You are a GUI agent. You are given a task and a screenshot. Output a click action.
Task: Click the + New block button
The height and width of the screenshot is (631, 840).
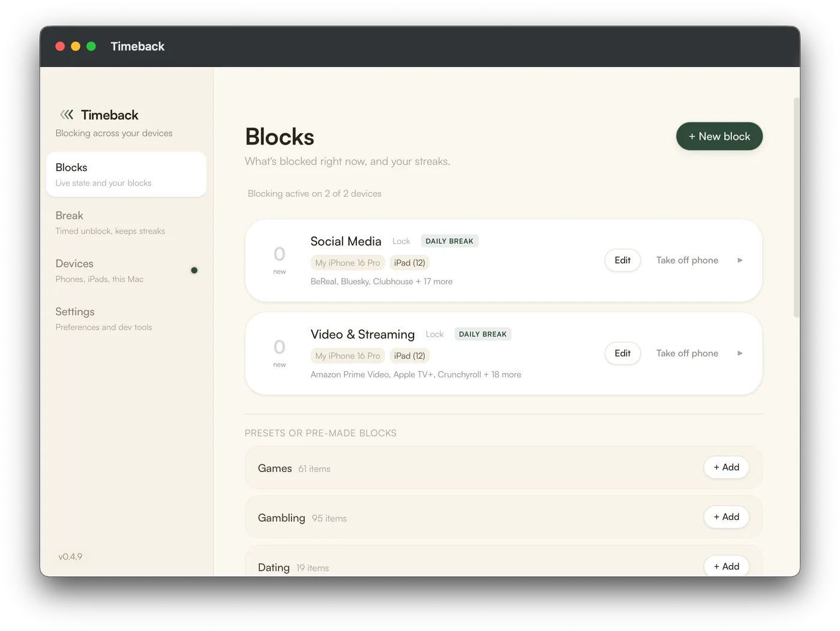[x=719, y=136]
